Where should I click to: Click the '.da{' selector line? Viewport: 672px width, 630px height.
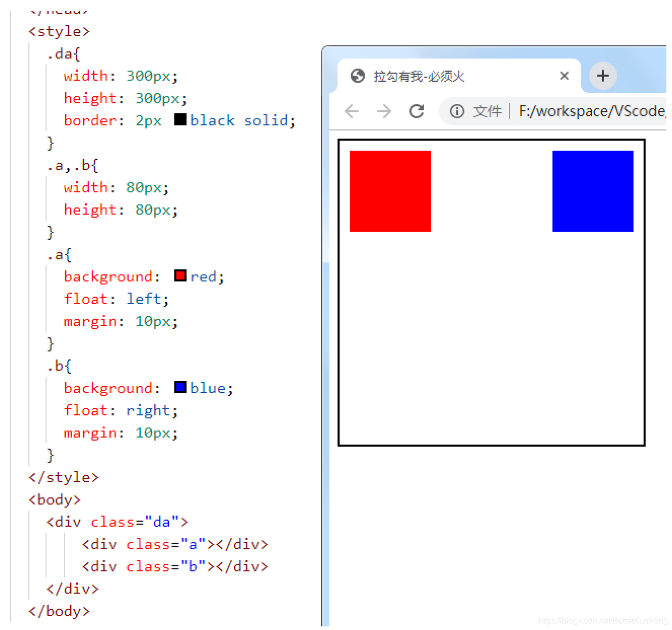point(63,54)
